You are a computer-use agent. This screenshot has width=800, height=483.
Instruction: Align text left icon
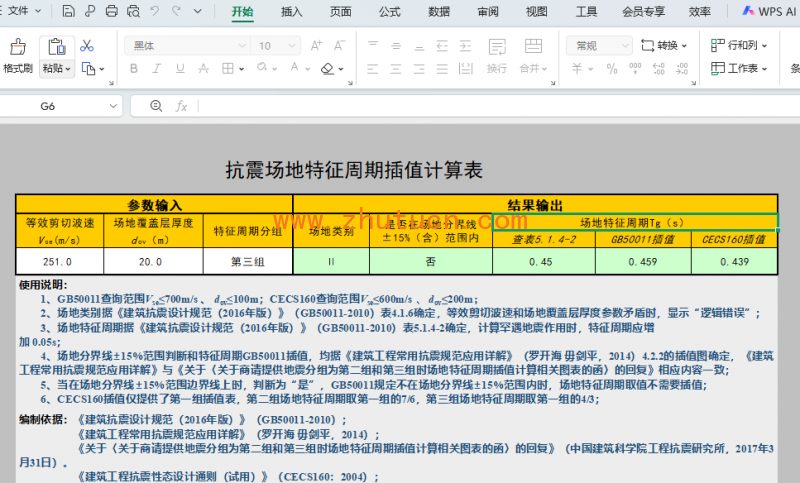click(x=372, y=68)
